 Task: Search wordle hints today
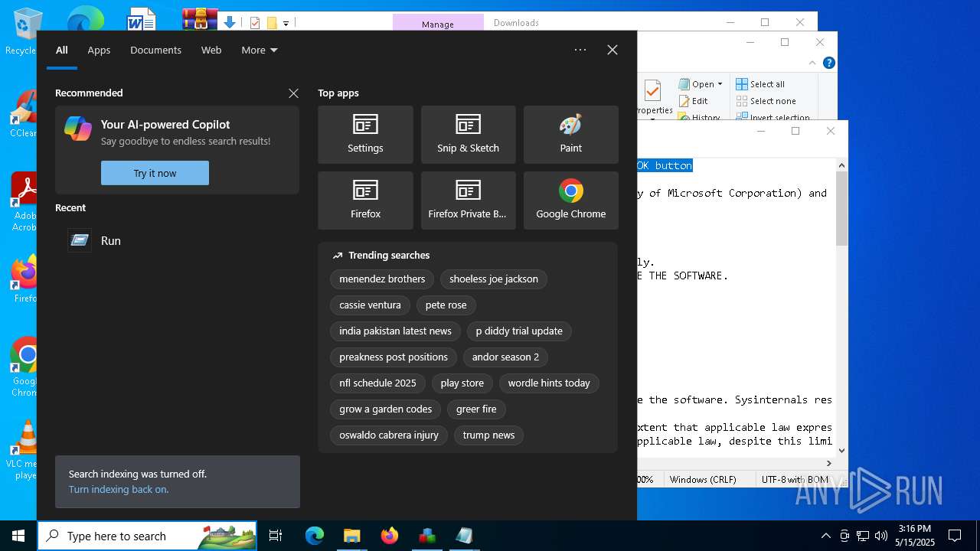549,383
